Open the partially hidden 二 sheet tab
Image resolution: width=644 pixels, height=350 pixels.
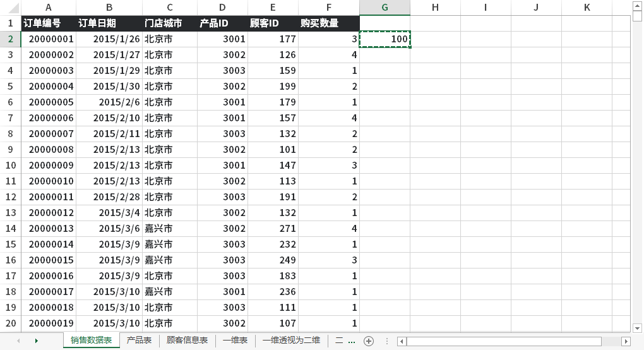click(339, 340)
